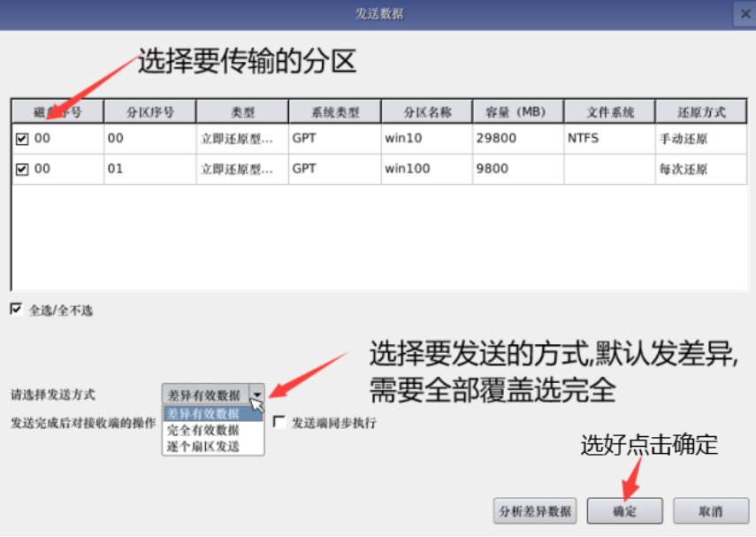
Task: Enable the 发送端同步执行 checkbox
Action: (x=279, y=422)
